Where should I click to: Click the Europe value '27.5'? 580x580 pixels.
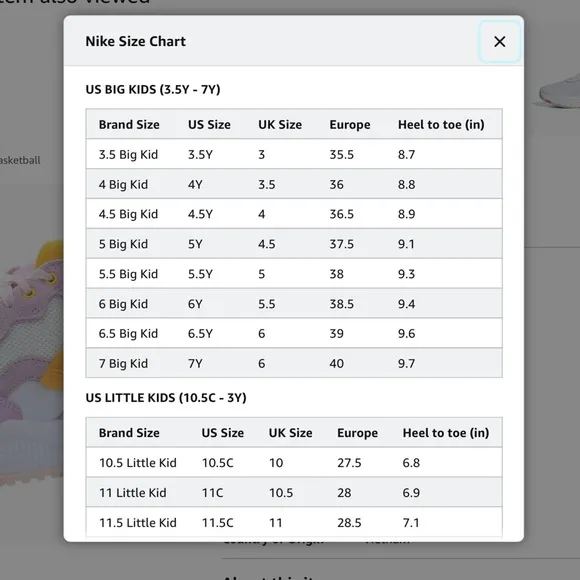tap(349, 462)
